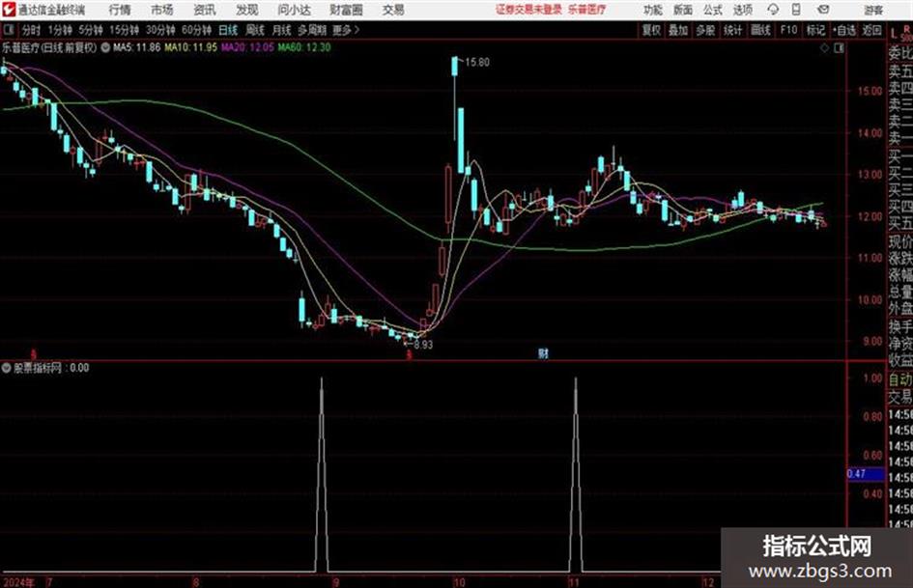Screen dimensions: 913x588
Task: Select the 周线 weekly period tab
Action: [255, 30]
